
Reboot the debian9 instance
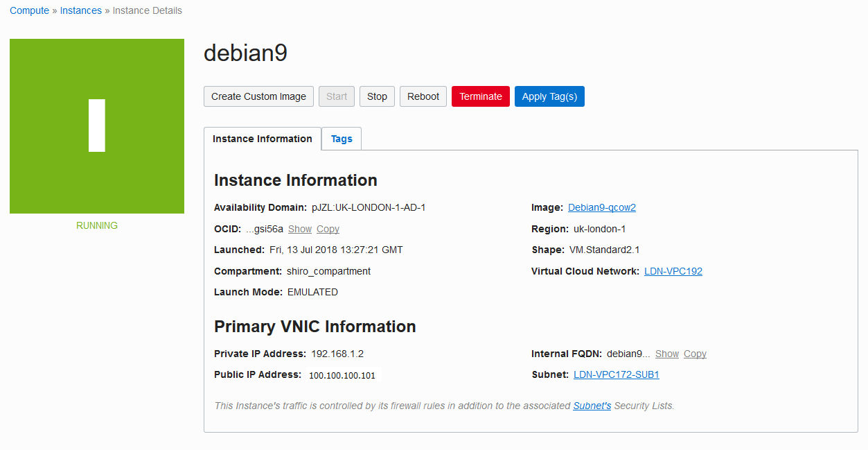click(x=423, y=96)
